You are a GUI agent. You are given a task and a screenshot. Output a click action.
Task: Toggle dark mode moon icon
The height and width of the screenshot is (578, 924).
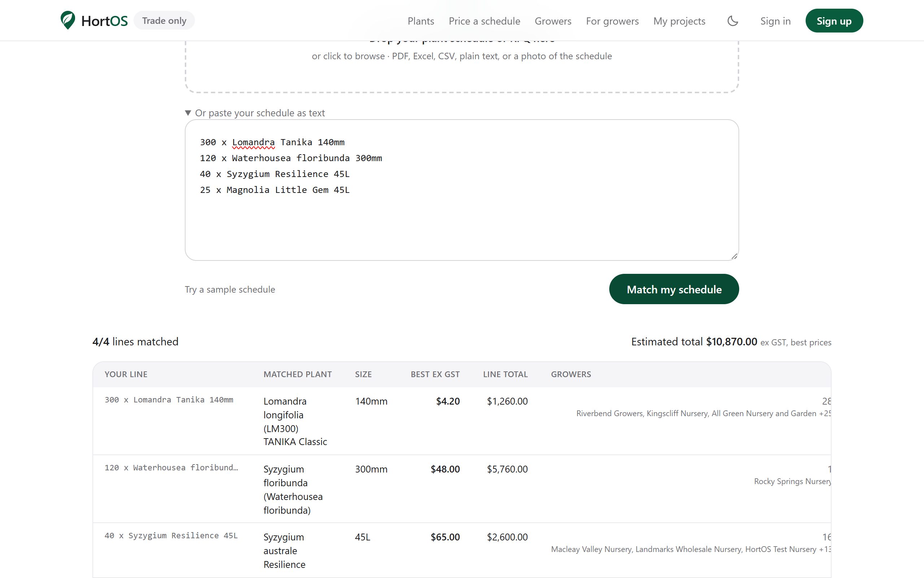[732, 21]
